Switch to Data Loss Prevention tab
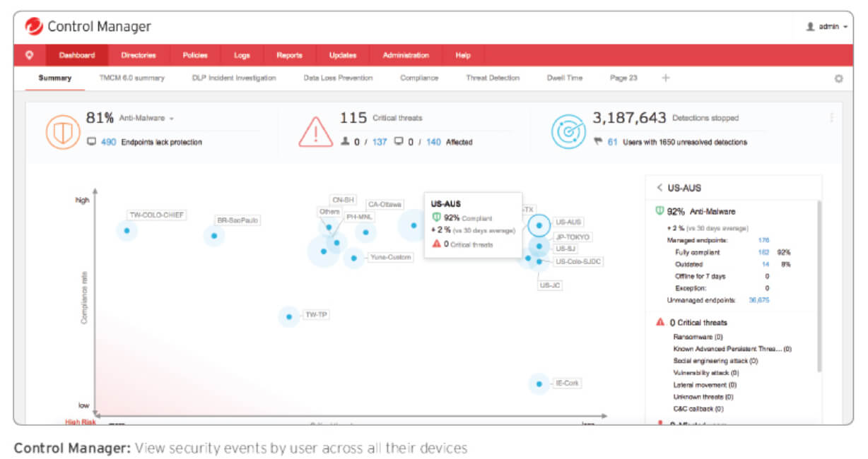 [338, 78]
